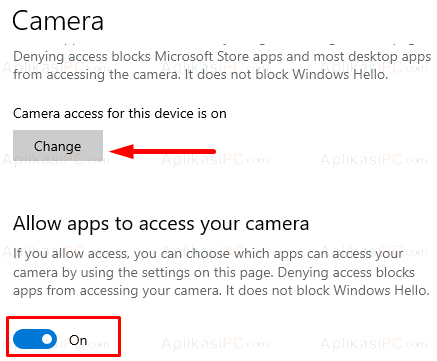Click the white knob of the blue switch
Screen dimensions: 437x361
(x=47, y=339)
